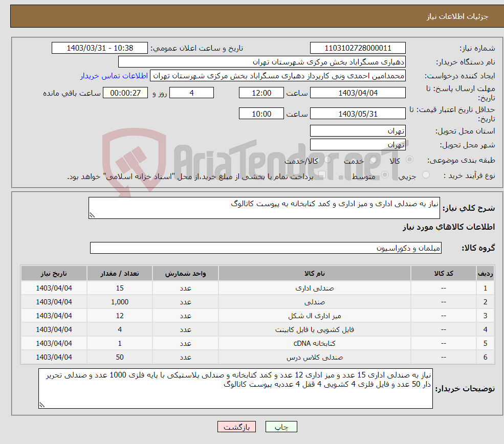Click item name میز اداری ال شکل
Viewport: 504px width, 444px height.
click(x=315, y=316)
